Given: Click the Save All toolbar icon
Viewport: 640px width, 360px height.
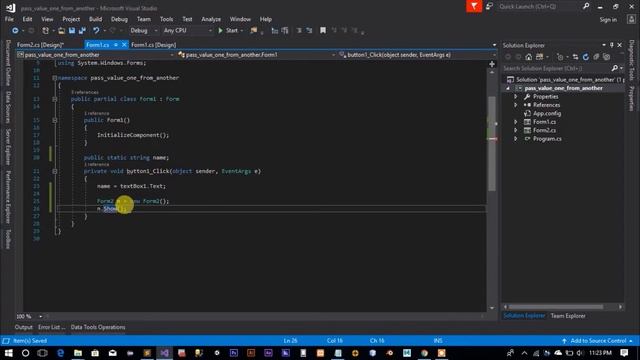Looking at the screenshot, I should tap(82, 31).
